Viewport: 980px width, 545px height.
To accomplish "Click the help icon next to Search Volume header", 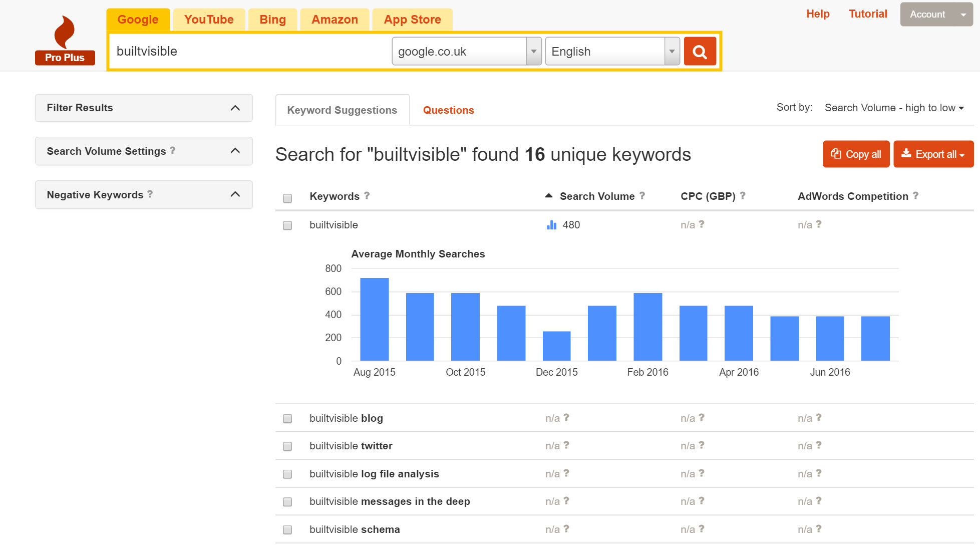I will coord(642,195).
